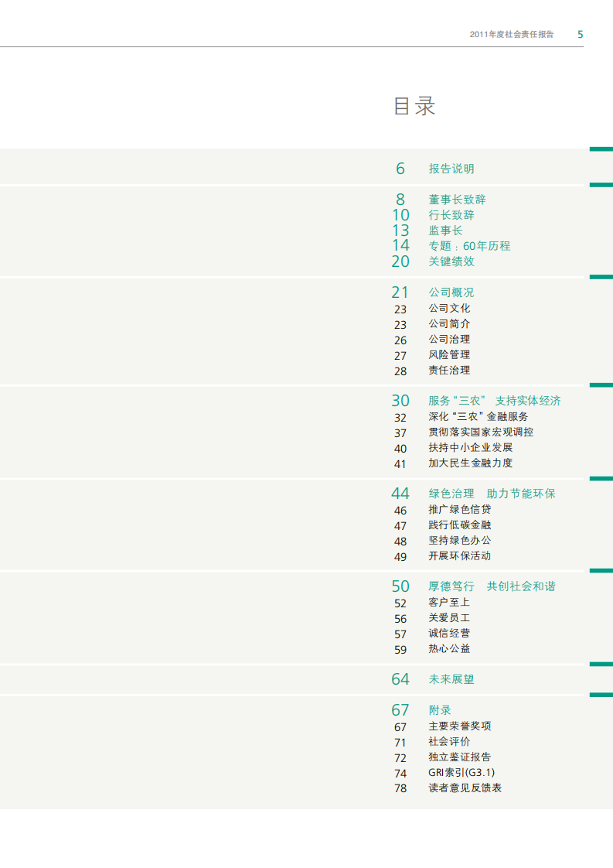This screenshot has height=868, width=613.
Task: Click the large page number 10
Action: tap(400, 215)
